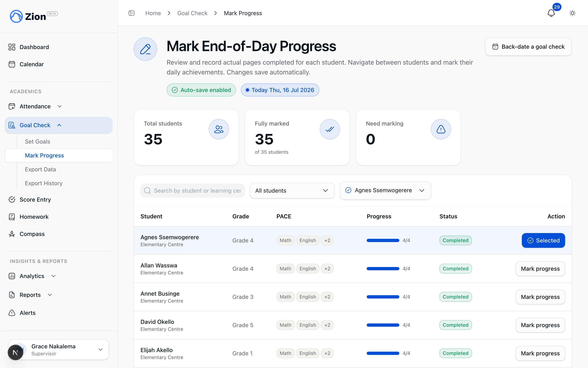
Task: Expand the Reports menu chevron
Action: coord(50,295)
